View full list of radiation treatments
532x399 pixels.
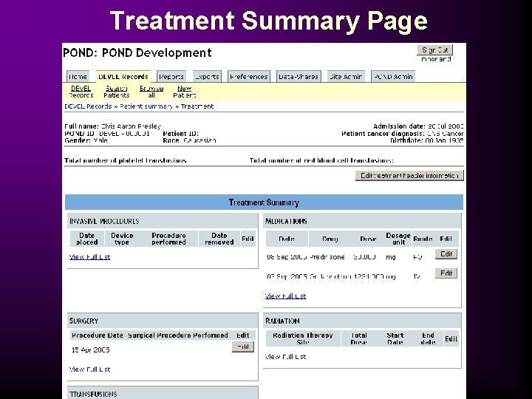(285, 357)
